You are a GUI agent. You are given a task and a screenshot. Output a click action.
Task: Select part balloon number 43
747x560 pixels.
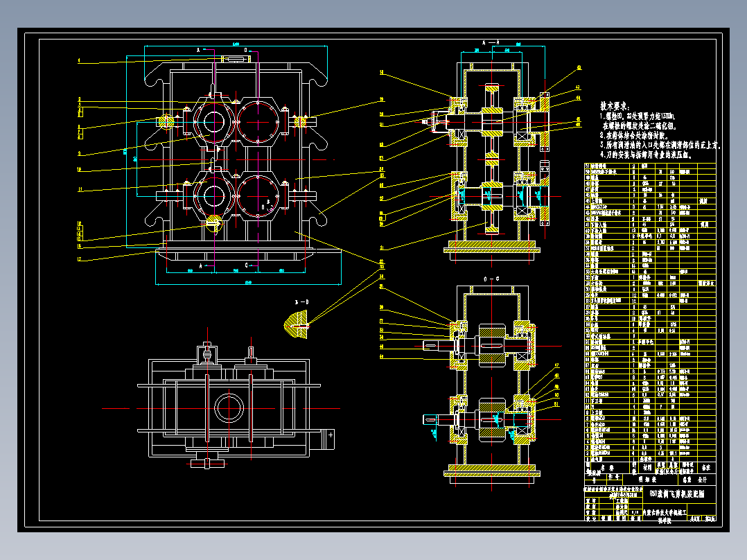pos(578,88)
